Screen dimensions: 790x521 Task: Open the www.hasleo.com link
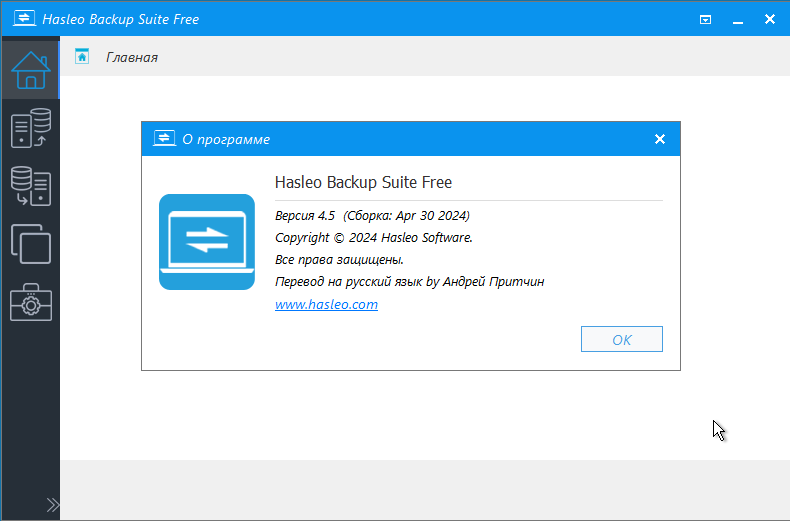tap(326, 304)
